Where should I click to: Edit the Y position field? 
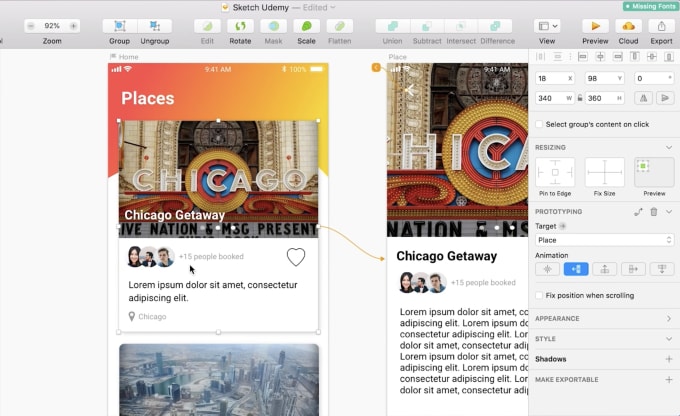605,78
